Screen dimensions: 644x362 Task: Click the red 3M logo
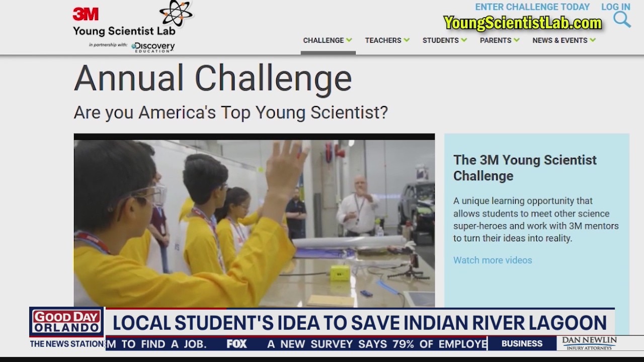point(86,14)
